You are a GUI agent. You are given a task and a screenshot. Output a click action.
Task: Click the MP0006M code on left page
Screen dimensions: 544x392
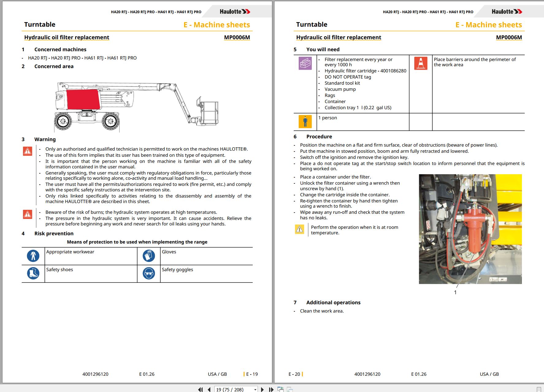(237, 37)
